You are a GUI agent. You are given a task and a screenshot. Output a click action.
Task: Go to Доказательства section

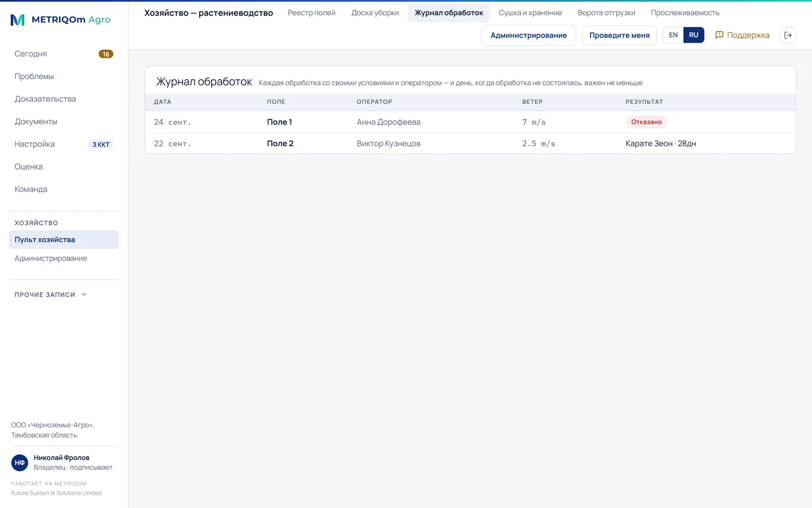(64, 99)
